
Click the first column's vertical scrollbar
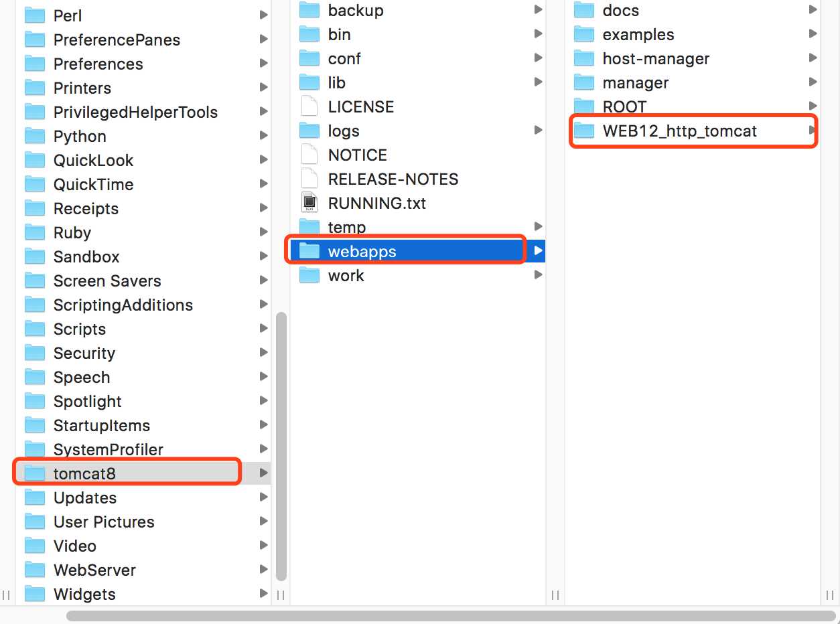point(281,446)
